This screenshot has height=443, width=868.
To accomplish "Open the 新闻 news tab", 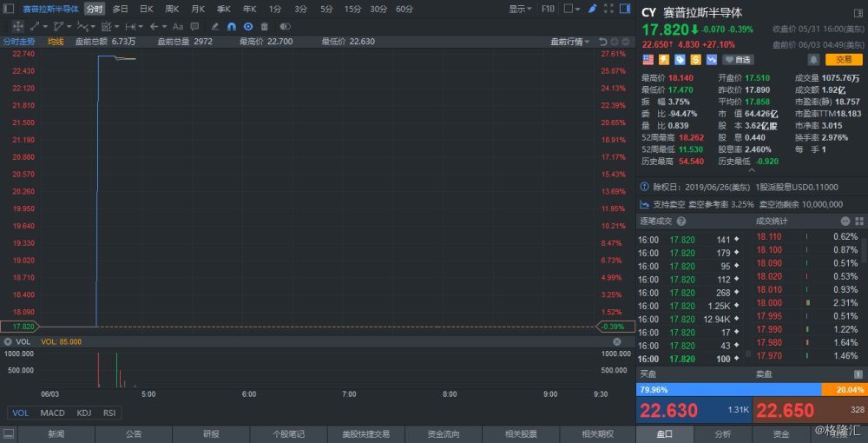I will [56, 434].
